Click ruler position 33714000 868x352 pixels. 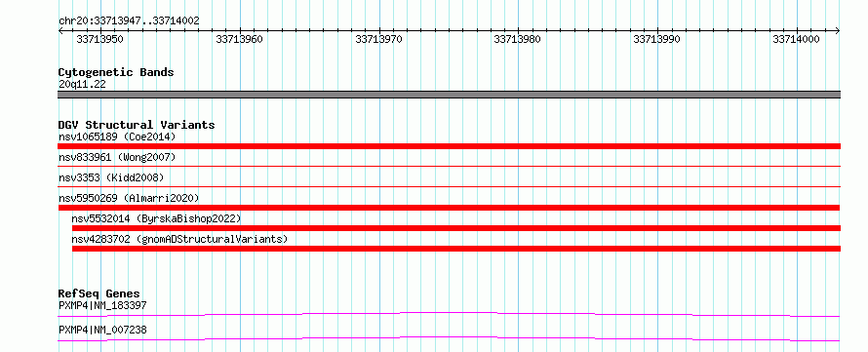[796, 39]
